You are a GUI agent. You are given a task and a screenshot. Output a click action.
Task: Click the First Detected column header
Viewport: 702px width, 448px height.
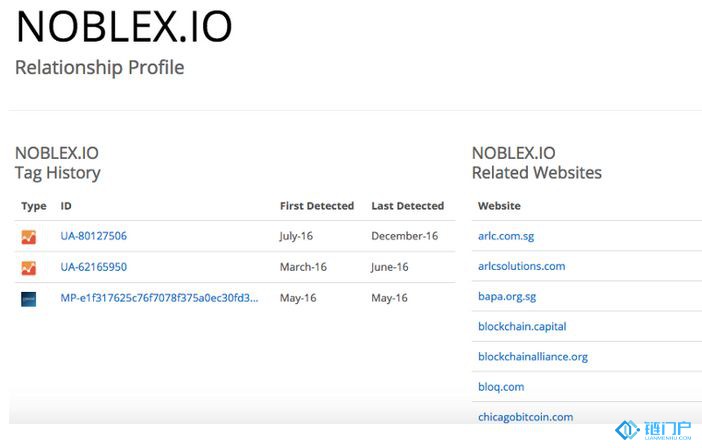[317, 206]
